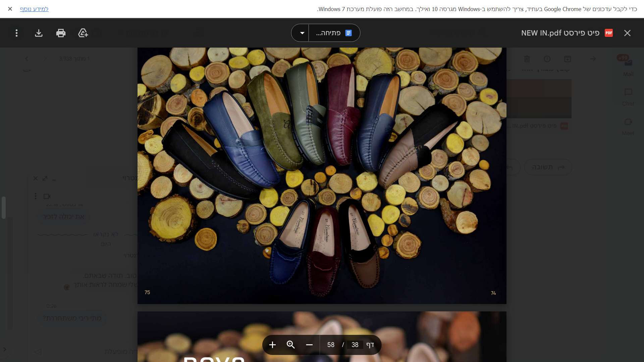644x362 pixels.
Task: Open the Chat section in sidebar
Action: tap(628, 97)
